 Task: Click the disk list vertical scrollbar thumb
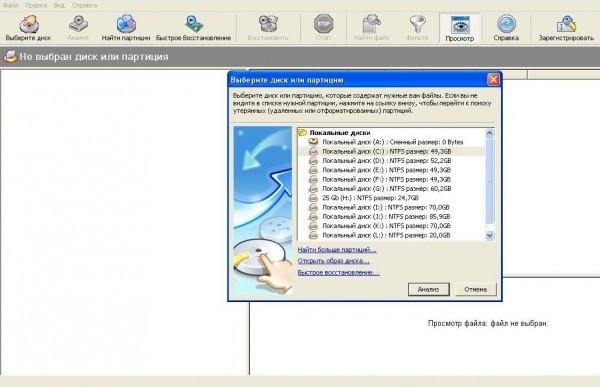click(x=489, y=180)
